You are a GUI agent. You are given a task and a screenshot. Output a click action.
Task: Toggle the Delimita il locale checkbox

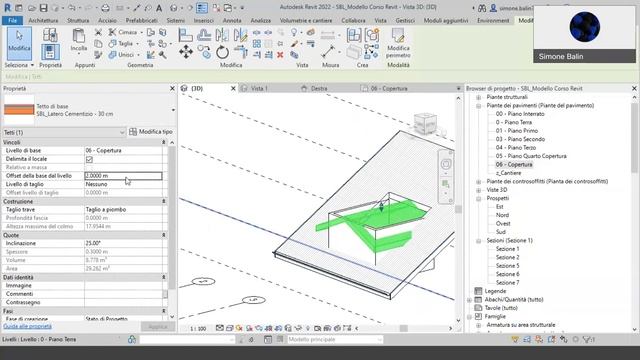click(89, 159)
